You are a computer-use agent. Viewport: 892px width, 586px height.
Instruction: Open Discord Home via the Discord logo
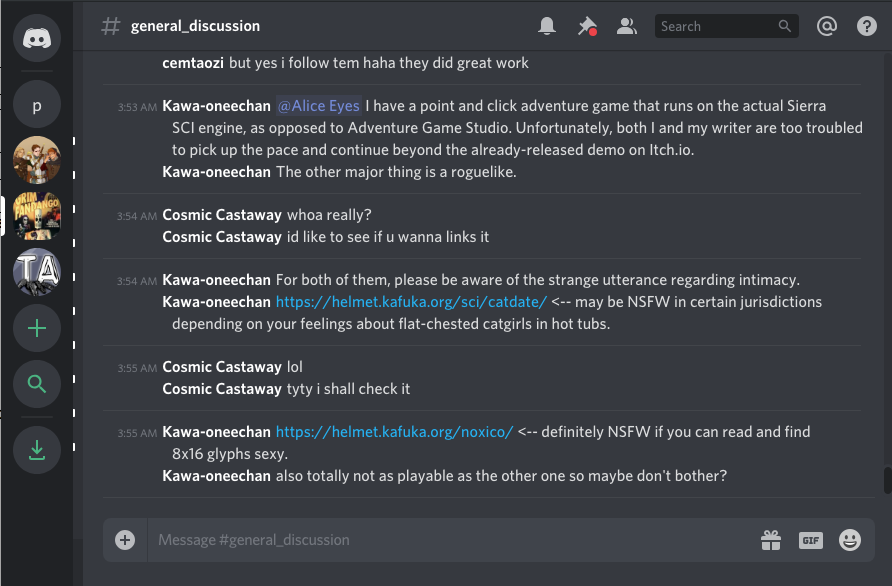pyautogui.click(x=37, y=38)
